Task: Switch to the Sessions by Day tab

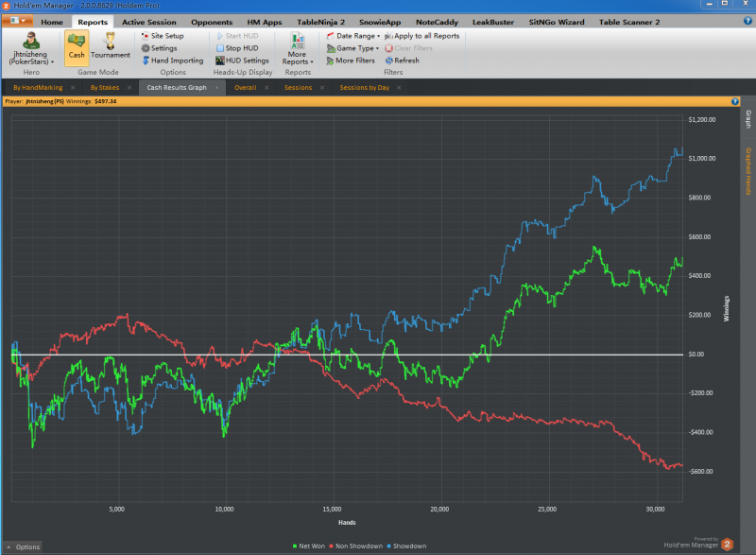Action: click(x=364, y=87)
